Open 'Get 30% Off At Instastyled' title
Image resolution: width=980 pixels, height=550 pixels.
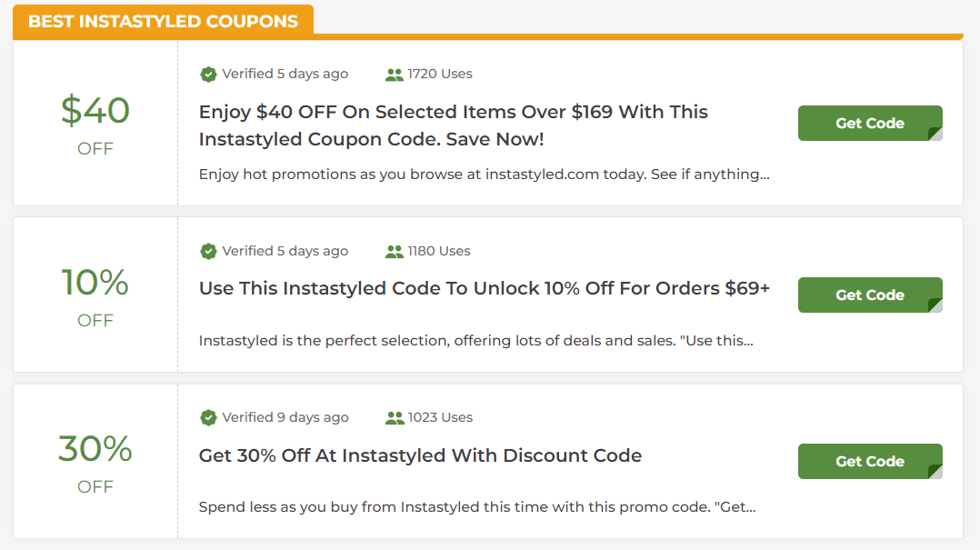click(x=420, y=455)
